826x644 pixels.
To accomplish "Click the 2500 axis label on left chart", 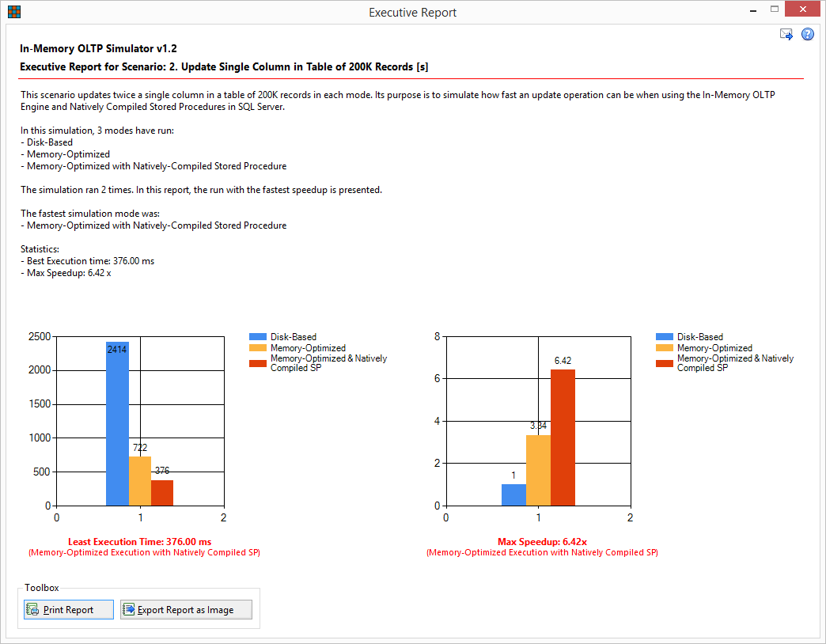I will click(x=40, y=336).
